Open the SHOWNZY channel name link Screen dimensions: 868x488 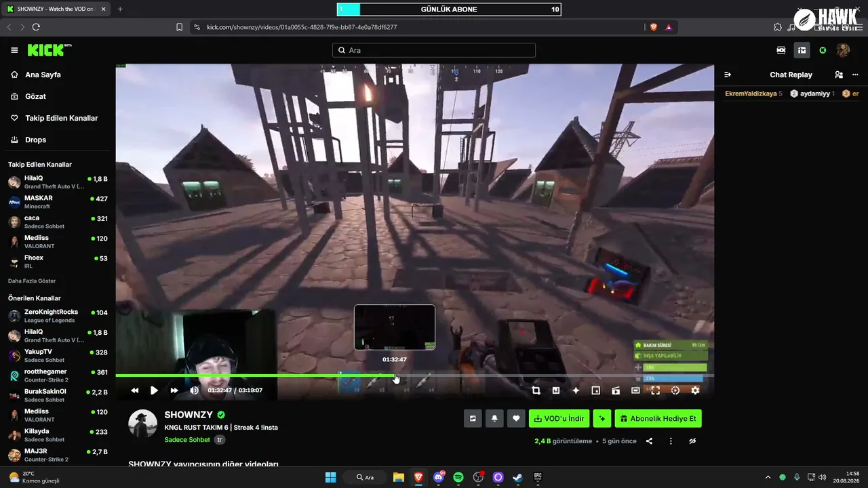click(189, 415)
